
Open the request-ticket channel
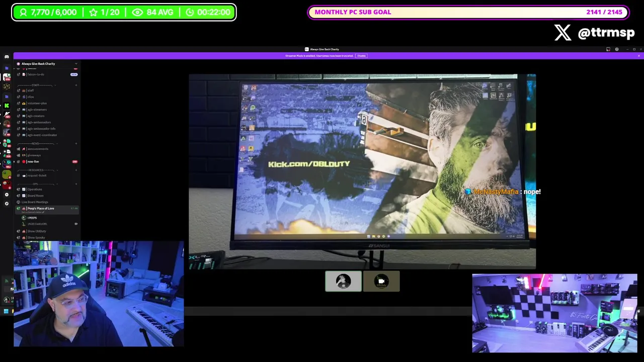point(47,175)
